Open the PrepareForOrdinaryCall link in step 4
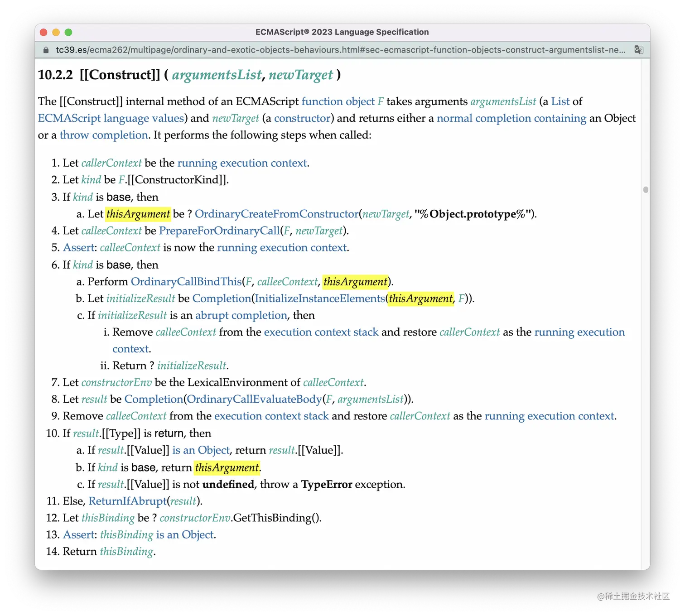 click(x=219, y=231)
